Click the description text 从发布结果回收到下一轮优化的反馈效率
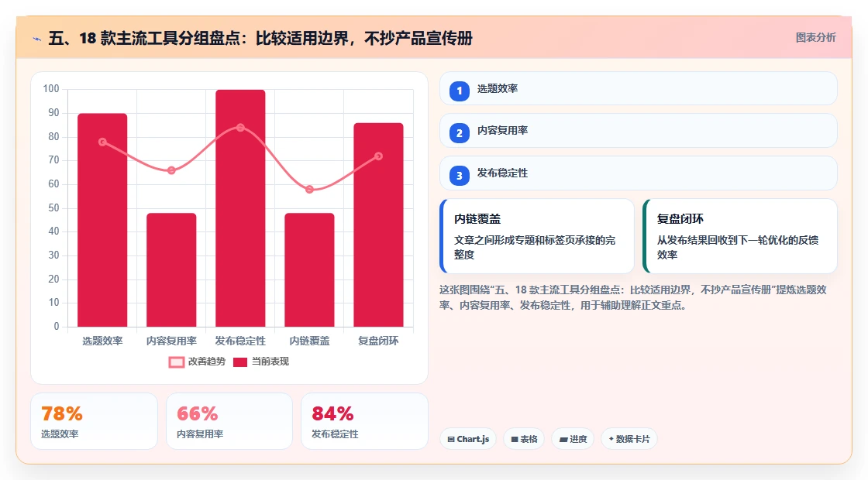Screen dimensions: 868x480 [x=737, y=247]
